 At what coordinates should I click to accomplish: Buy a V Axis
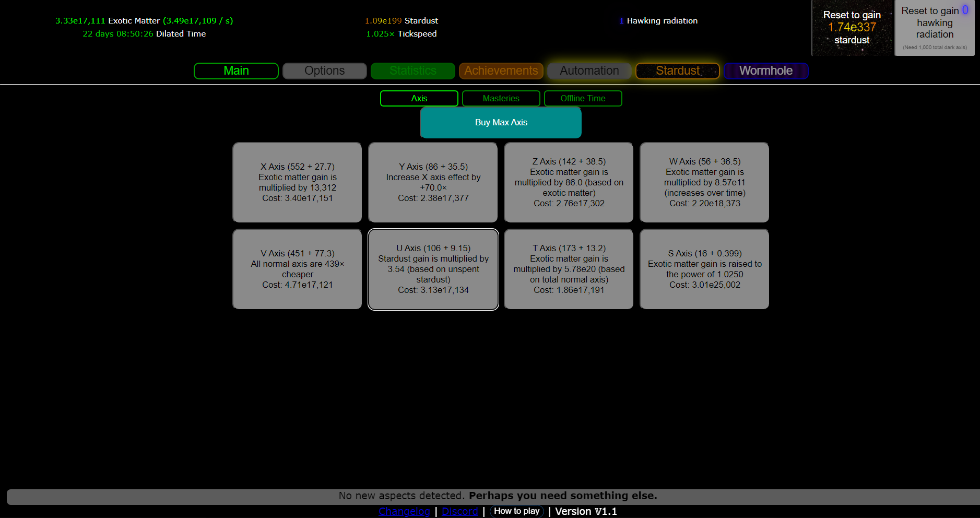tap(297, 269)
